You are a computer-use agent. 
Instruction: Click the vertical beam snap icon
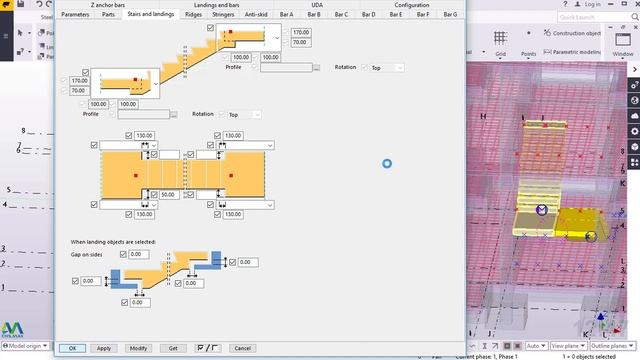coord(484,346)
